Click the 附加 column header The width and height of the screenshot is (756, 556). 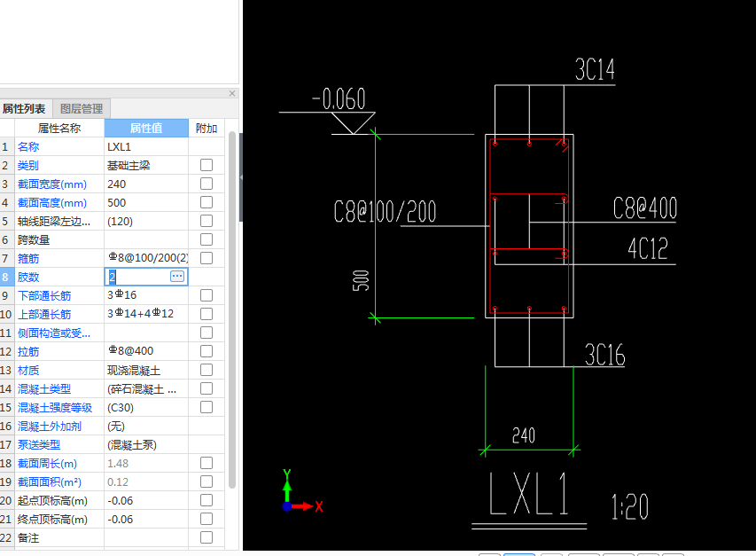tap(207, 129)
